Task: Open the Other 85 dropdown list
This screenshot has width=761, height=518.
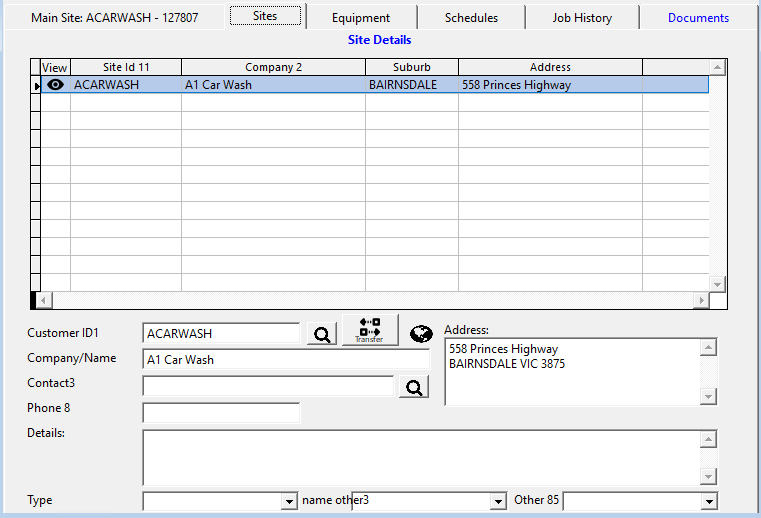Action: (x=709, y=501)
